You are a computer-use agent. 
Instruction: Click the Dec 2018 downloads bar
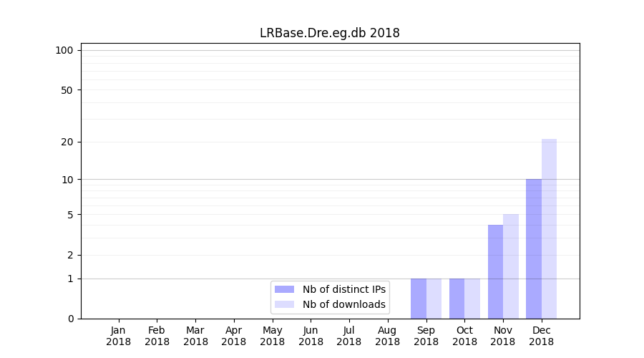pyautogui.click(x=549, y=229)
